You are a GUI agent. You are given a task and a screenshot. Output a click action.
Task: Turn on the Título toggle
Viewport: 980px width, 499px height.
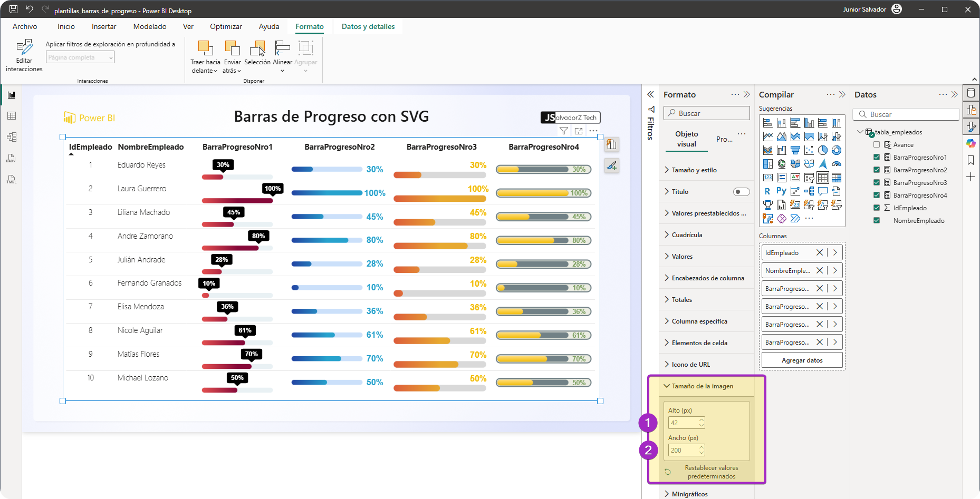pos(741,192)
